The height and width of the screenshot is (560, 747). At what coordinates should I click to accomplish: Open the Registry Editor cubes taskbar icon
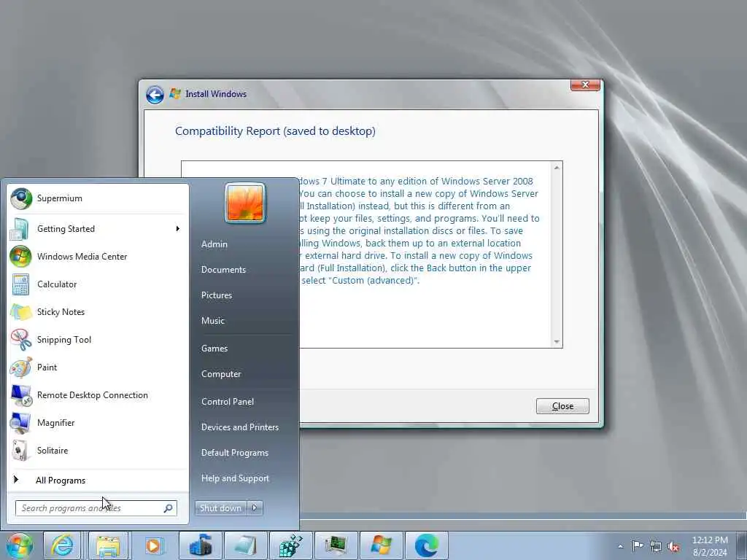point(290,545)
